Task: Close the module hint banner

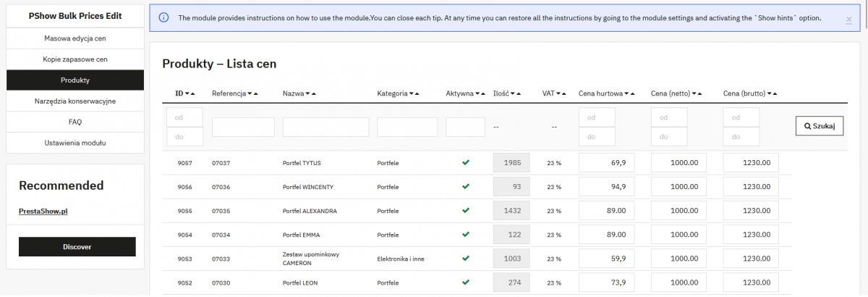Action: pos(848,20)
